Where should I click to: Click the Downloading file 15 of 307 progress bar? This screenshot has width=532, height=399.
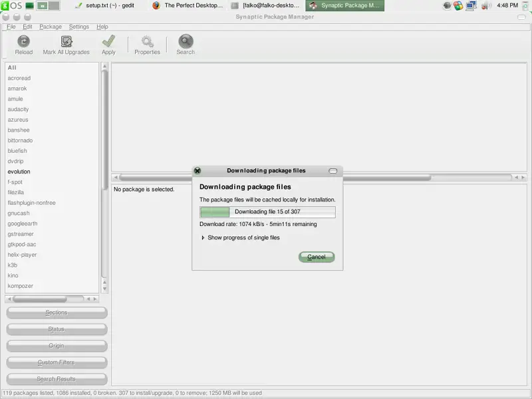(267, 211)
